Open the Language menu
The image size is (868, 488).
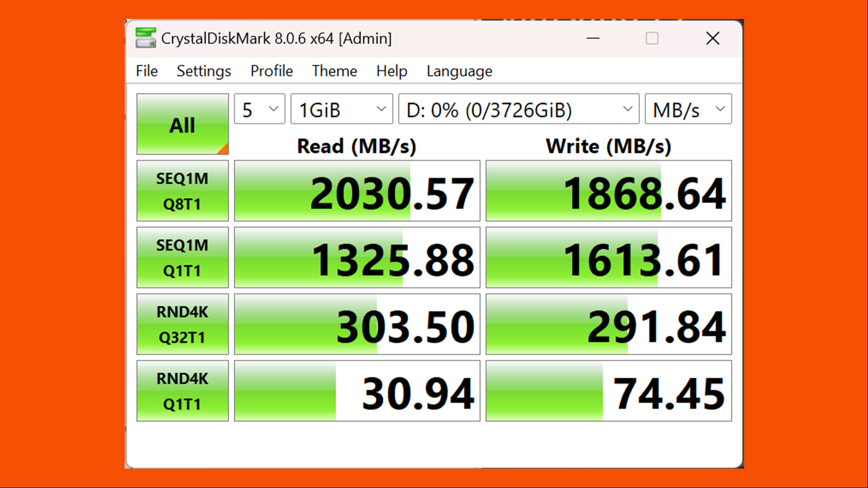(460, 71)
